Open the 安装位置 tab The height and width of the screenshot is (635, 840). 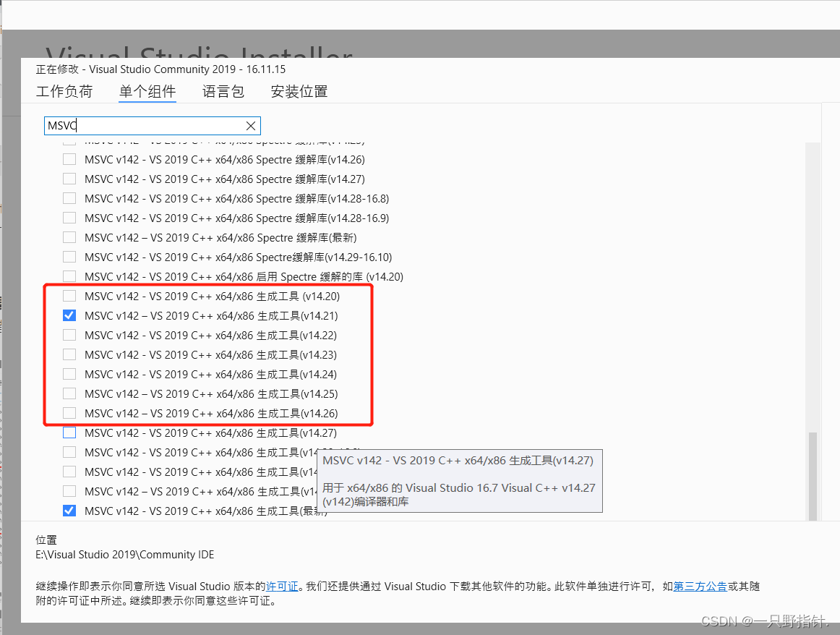(299, 91)
